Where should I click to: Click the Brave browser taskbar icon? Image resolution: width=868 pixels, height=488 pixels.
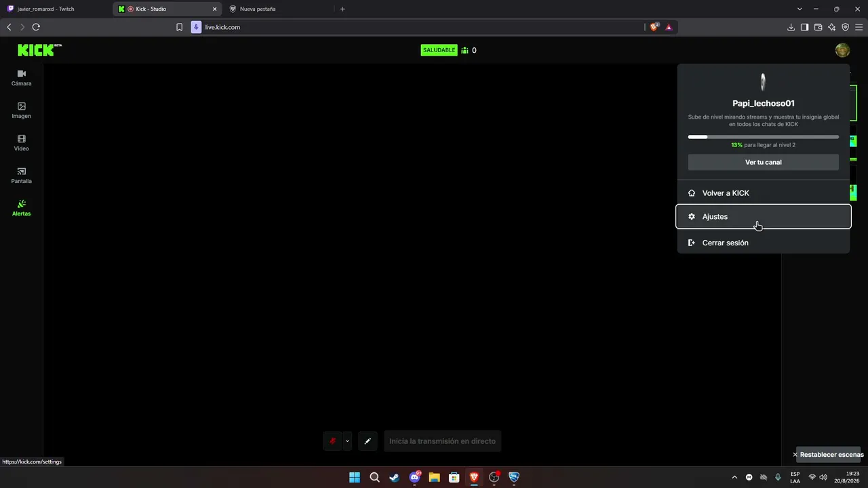point(474,477)
